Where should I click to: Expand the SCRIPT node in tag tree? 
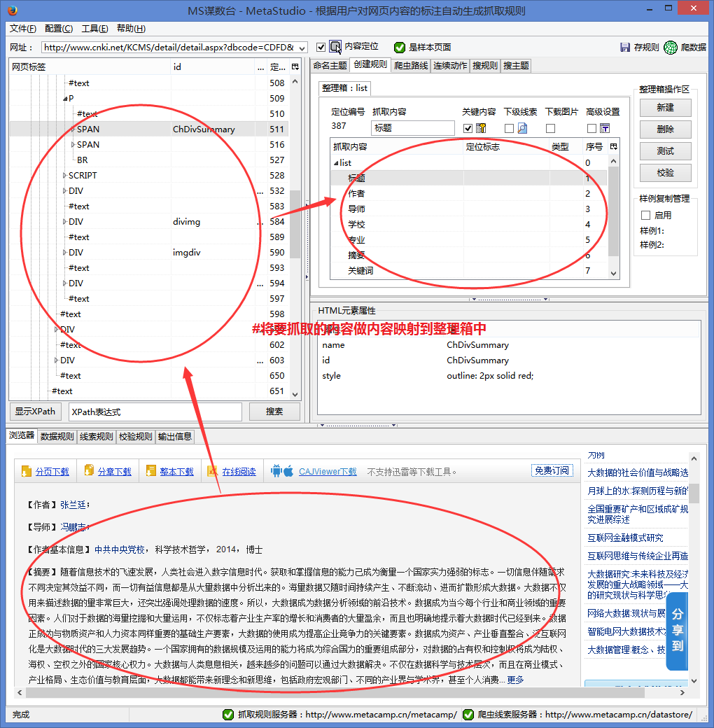tap(64, 176)
